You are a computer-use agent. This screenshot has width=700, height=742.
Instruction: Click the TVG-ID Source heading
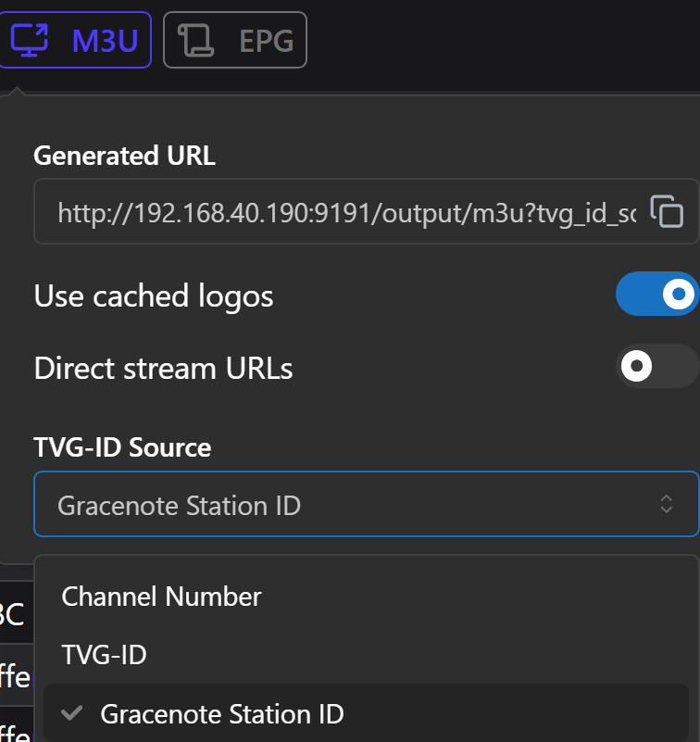click(122, 447)
